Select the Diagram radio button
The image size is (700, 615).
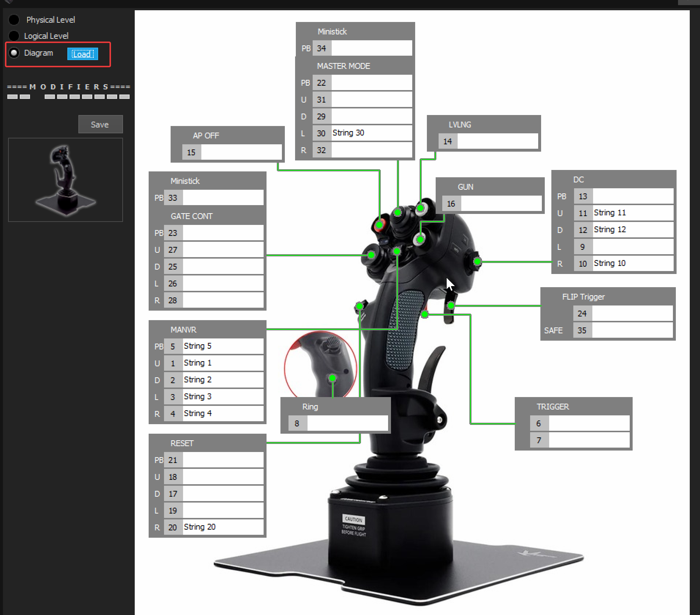coord(14,53)
